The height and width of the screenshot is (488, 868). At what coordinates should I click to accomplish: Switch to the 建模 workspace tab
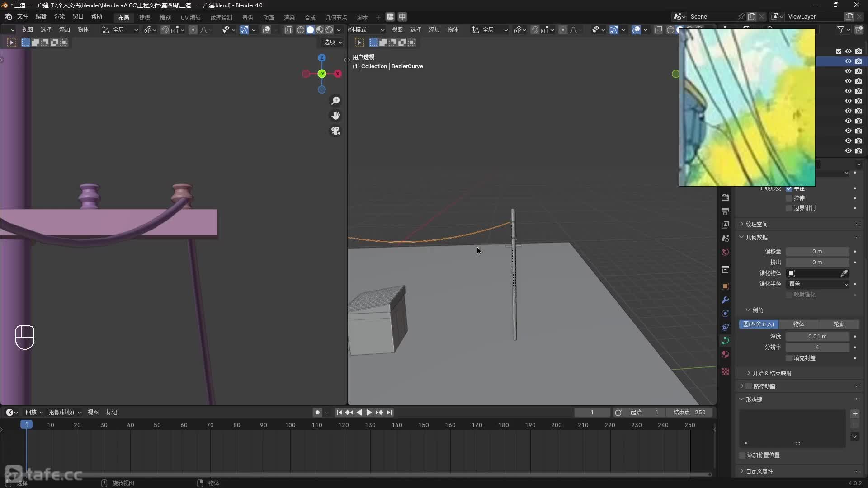145,17
